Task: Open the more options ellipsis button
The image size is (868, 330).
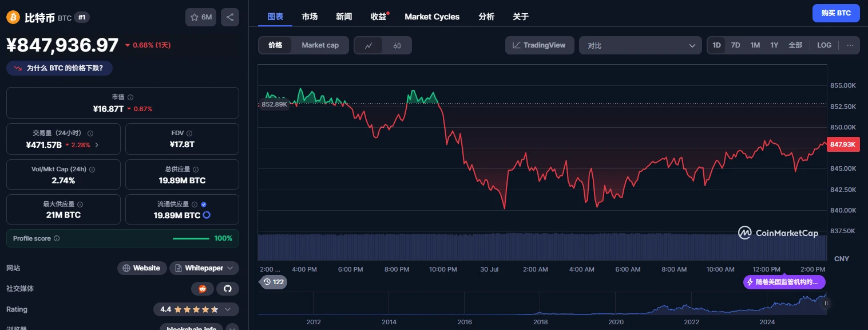Action: (850, 45)
